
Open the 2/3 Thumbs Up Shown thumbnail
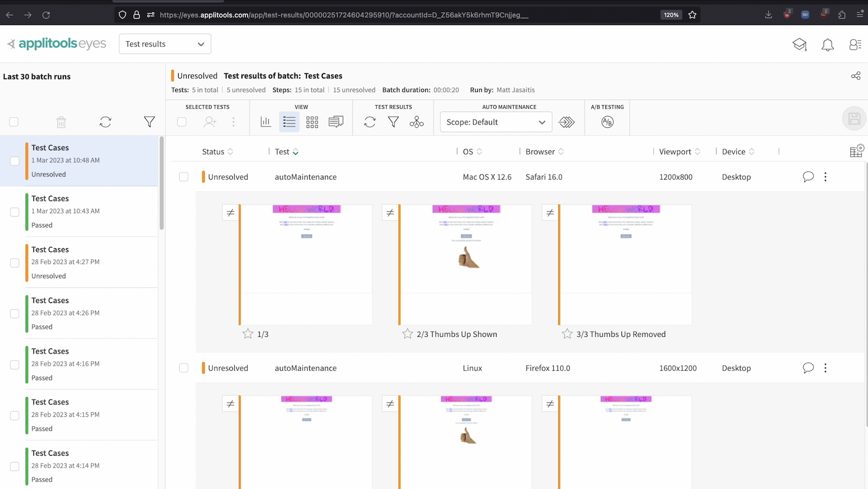pyautogui.click(x=466, y=264)
